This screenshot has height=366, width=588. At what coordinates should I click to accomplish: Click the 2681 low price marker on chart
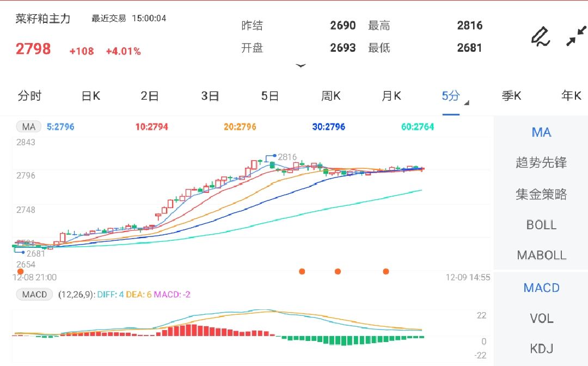tap(35, 253)
